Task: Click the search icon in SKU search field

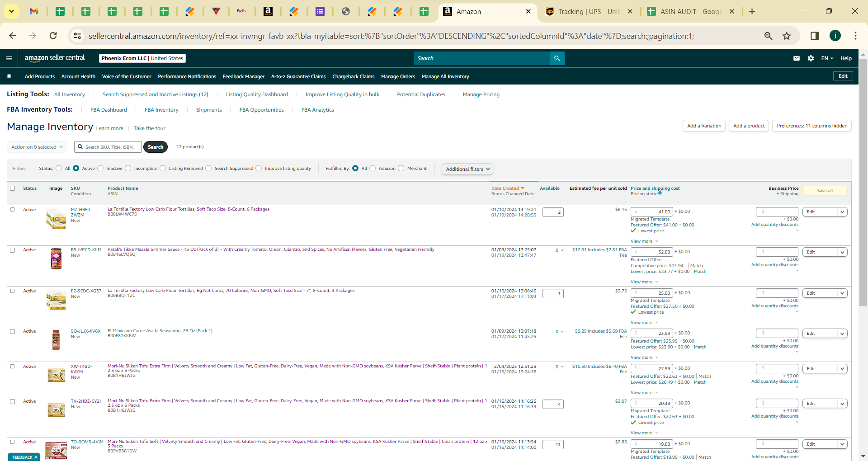Action: pos(80,147)
